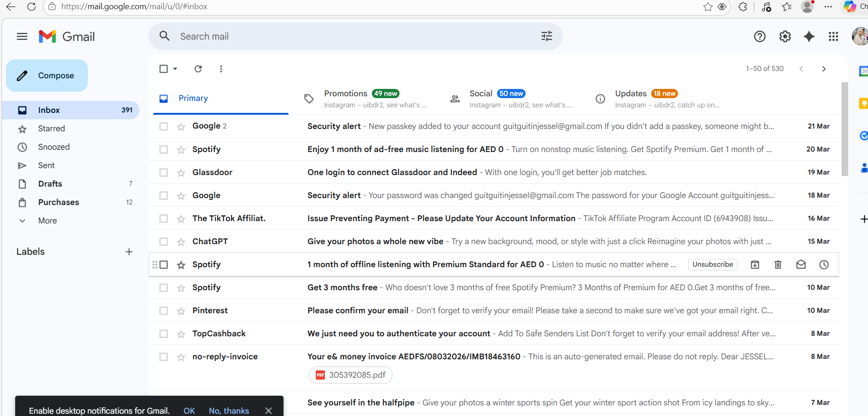Click the Gemini sparkle icon

click(809, 36)
